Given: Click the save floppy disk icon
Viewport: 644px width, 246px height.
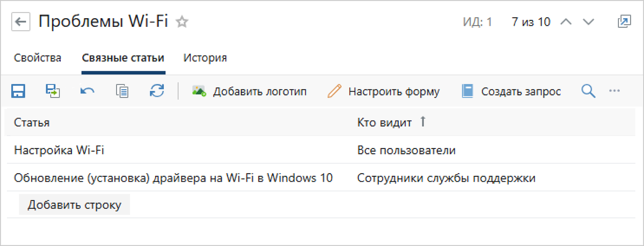Looking at the screenshot, I should click(19, 91).
